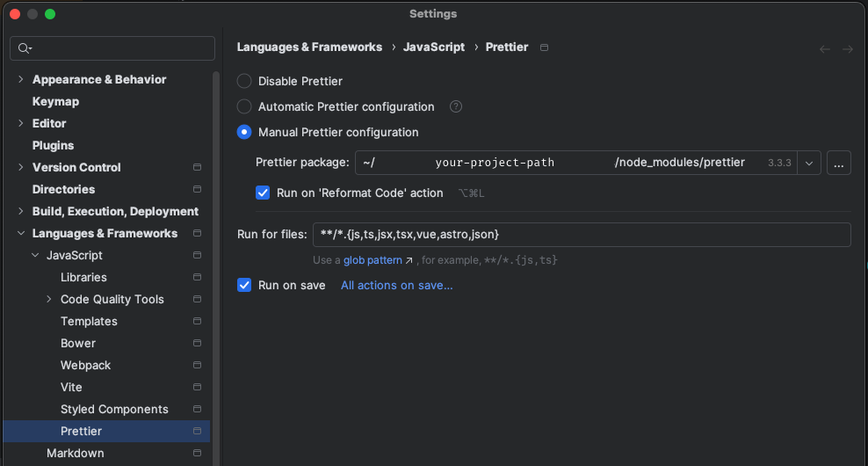Click Prettier in the breadcrumb
868x466 pixels.
[507, 47]
